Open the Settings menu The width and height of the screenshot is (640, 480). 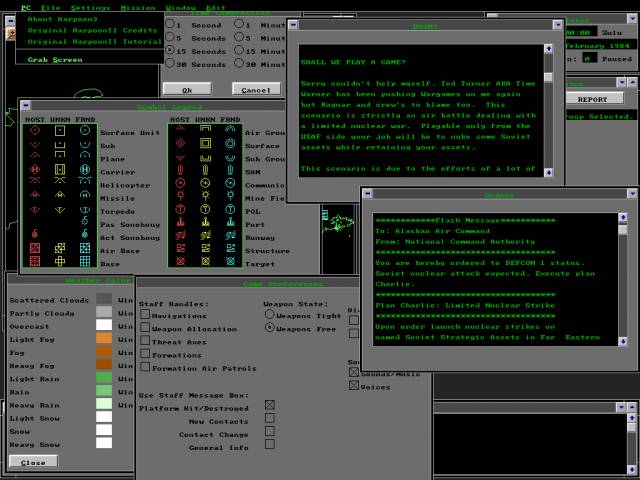[x=90, y=8]
